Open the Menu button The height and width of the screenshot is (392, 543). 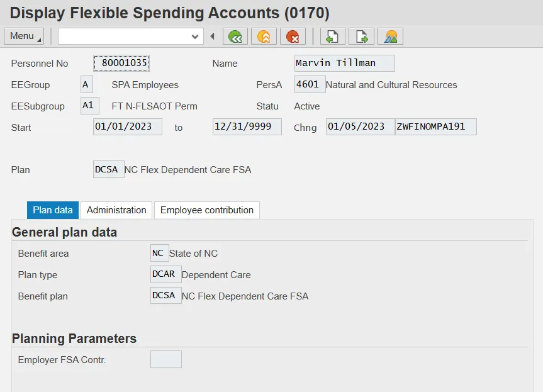[24, 36]
